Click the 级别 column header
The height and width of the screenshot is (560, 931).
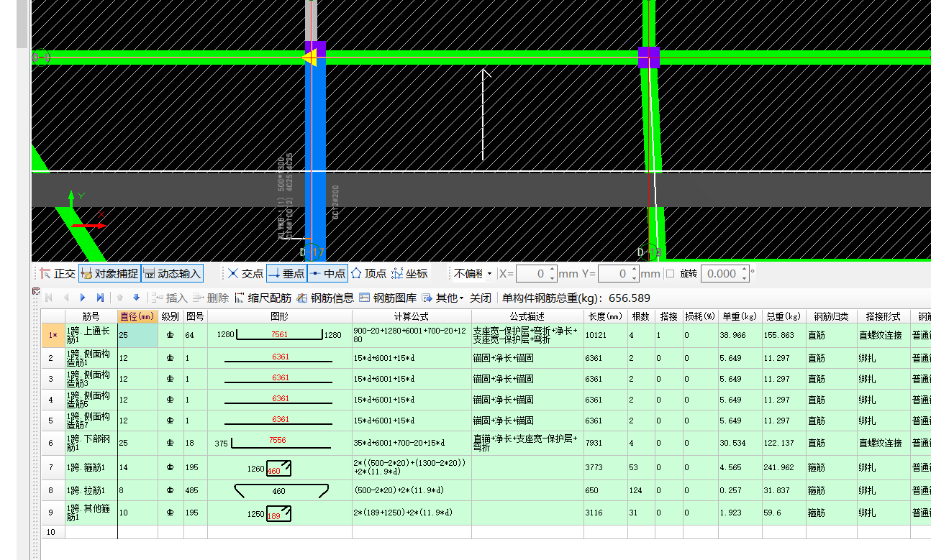point(171,316)
